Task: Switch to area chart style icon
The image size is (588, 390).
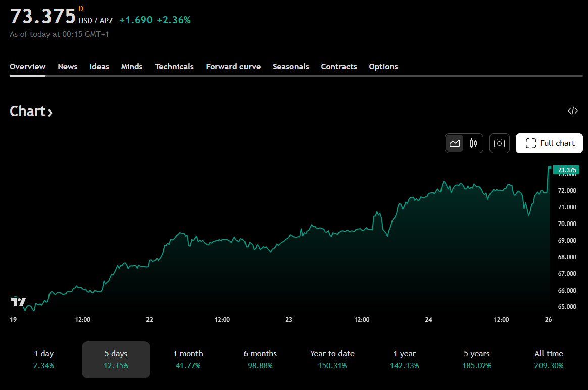Action: point(455,143)
